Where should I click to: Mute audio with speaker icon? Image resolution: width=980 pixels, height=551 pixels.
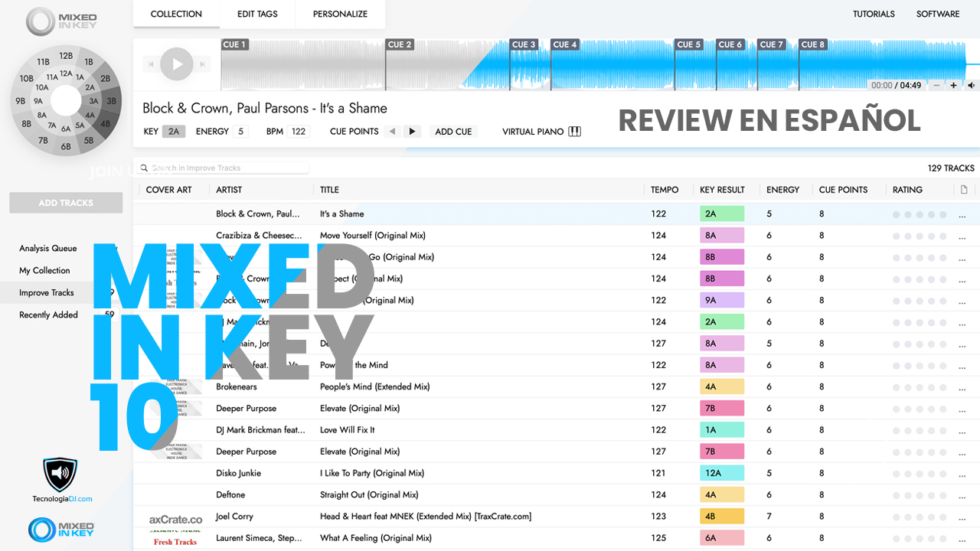971,86
